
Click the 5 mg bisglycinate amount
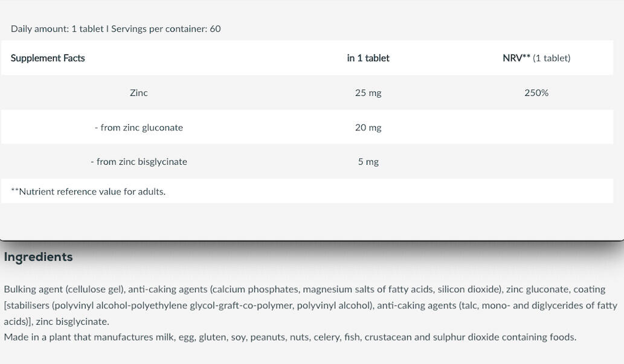[x=368, y=162]
